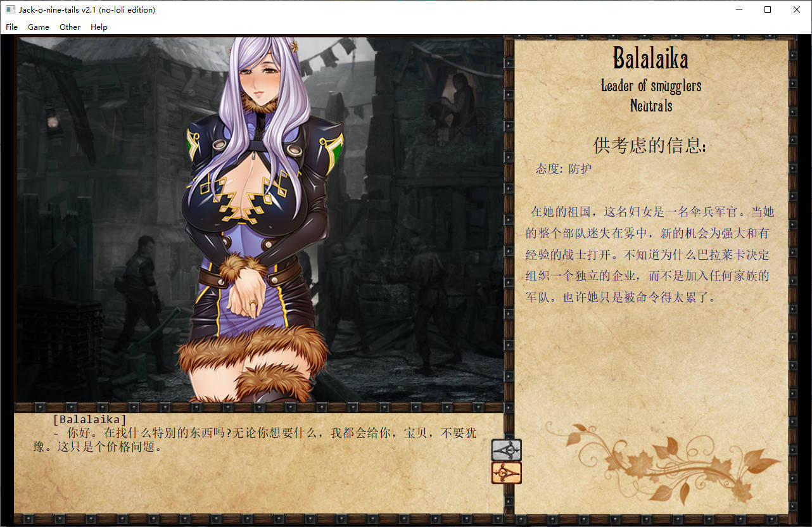Close the Jack-o-nine-tails window
Viewport: 812px width, 527px height.
[x=797, y=10]
